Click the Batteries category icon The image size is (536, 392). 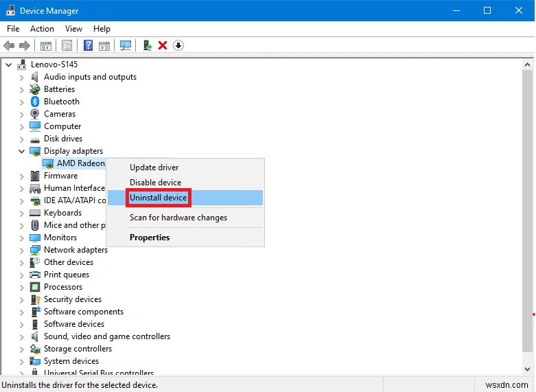[x=35, y=89]
